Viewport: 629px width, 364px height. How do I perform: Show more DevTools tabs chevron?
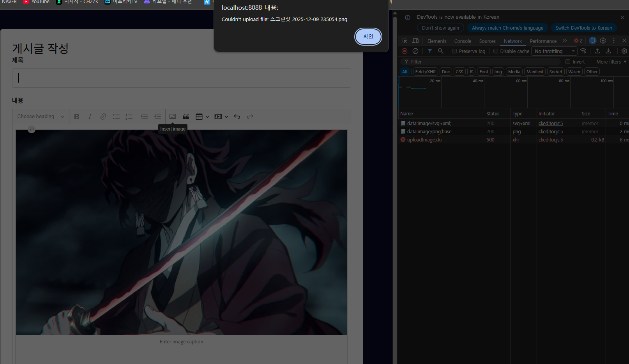click(x=564, y=41)
